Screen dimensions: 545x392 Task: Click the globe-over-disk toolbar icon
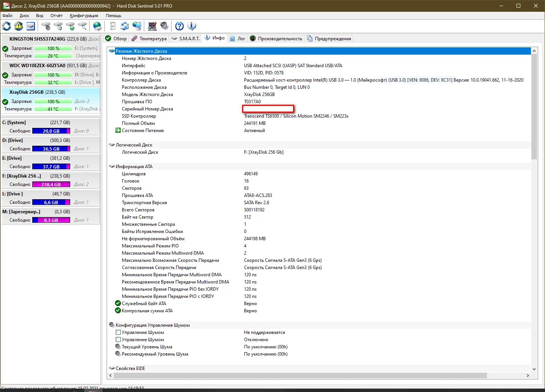98,26
